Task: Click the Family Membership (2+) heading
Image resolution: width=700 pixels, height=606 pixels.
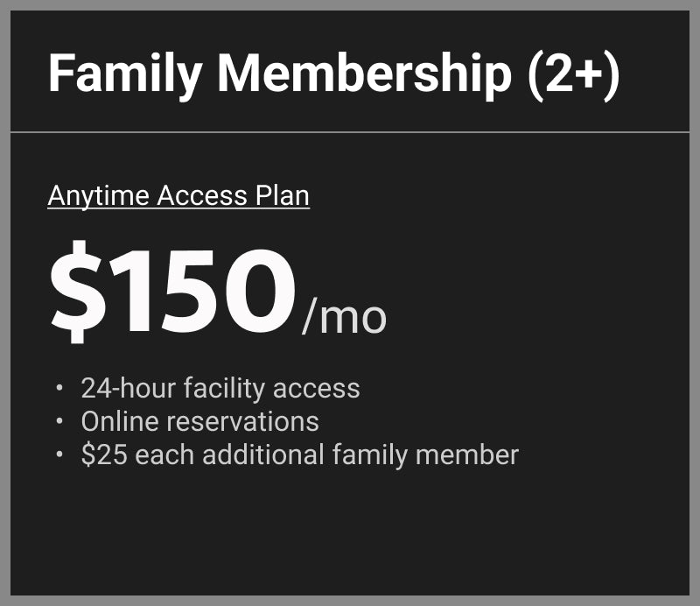Action: click(333, 73)
